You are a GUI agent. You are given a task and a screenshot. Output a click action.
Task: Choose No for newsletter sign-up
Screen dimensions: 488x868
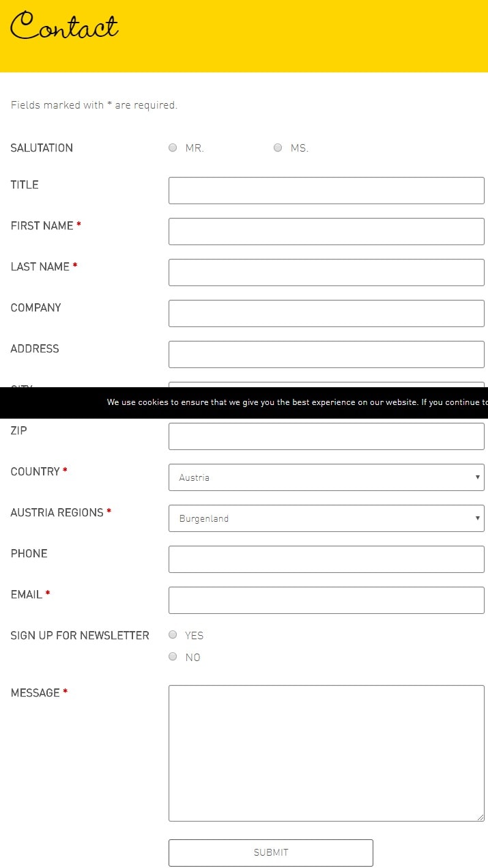(173, 656)
